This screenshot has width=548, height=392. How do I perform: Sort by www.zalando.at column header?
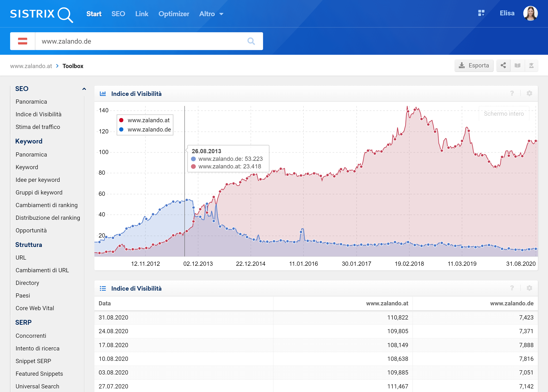coord(387,303)
